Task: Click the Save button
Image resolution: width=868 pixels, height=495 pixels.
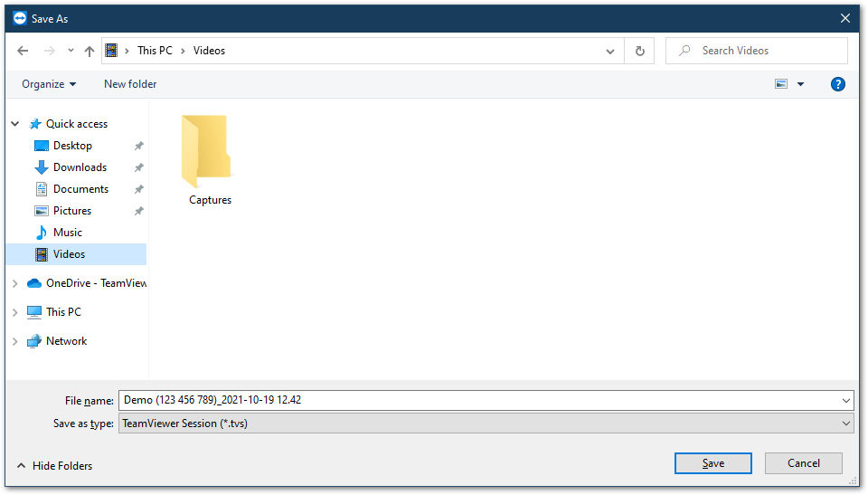Action: [713, 464]
